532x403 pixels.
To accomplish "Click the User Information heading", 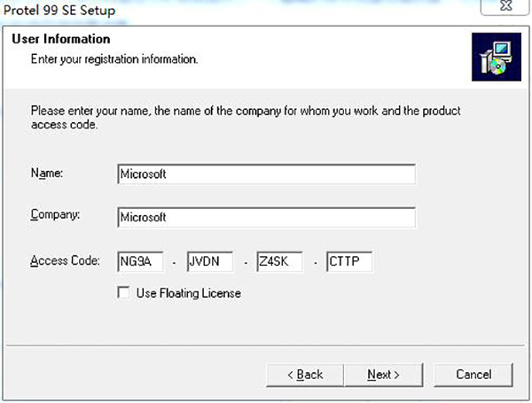I will tap(59, 40).
